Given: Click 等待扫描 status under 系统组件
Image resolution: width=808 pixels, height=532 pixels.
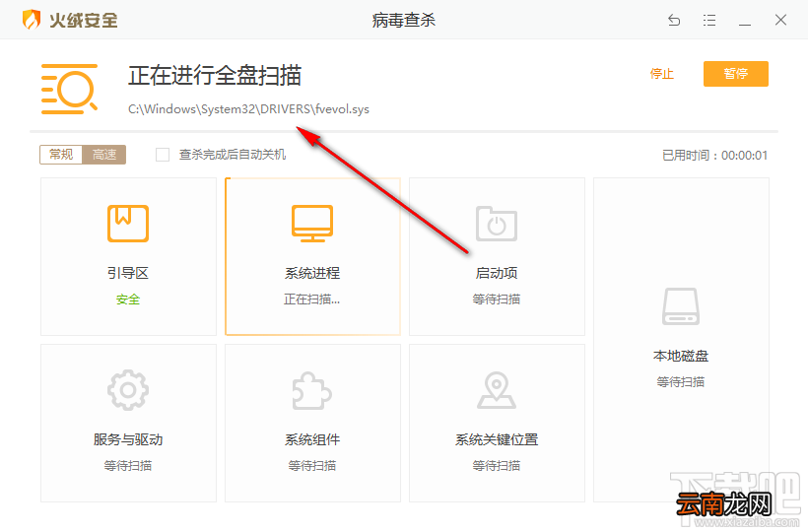Looking at the screenshot, I should pyautogui.click(x=312, y=466).
